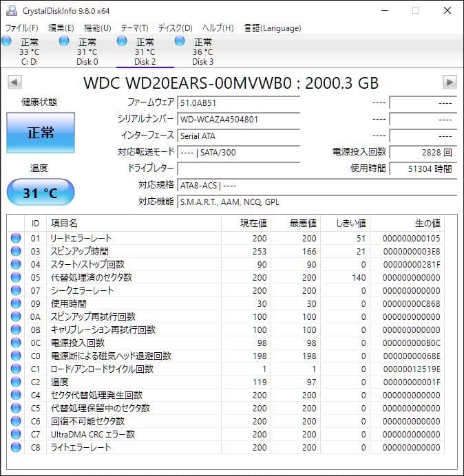
Task: Open the ヘルプ(H) menu
Action: (218, 28)
